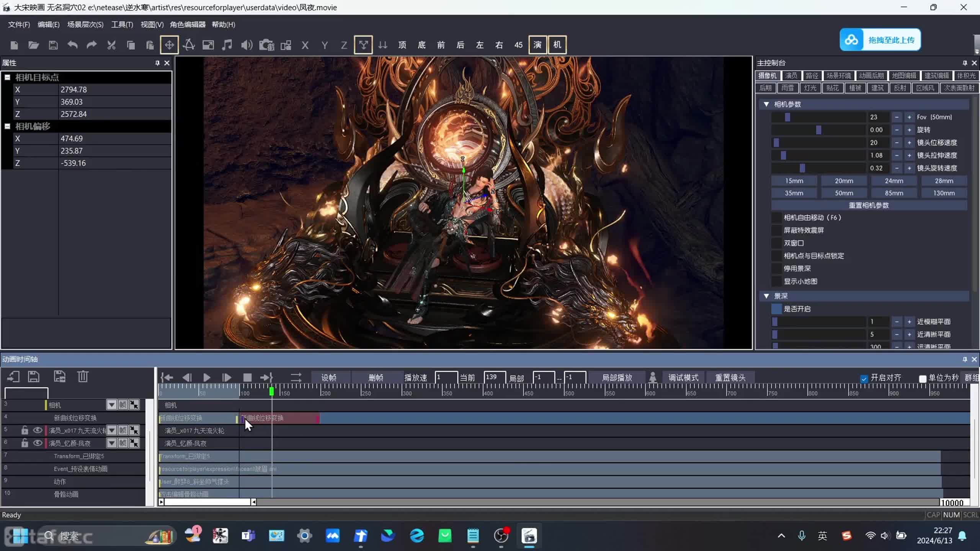
Task: Toggle lock on 演员_x017 九天流火轮 track
Action: tap(25, 430)
